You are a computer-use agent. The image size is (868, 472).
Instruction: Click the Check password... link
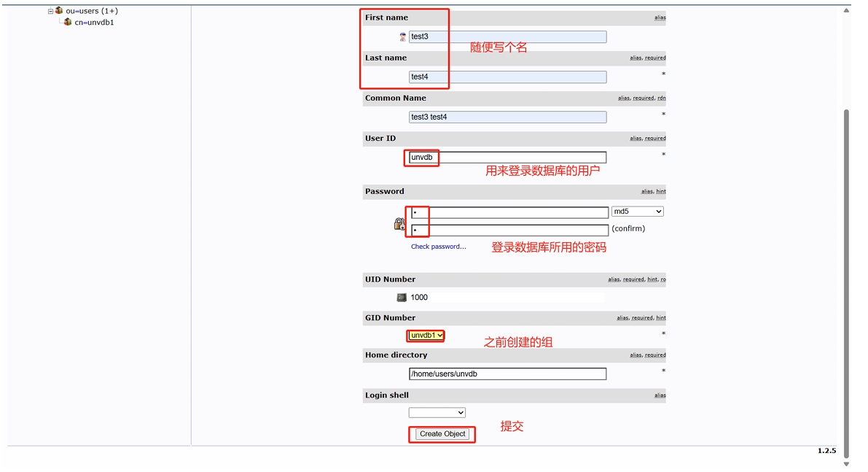click(438, 247)
